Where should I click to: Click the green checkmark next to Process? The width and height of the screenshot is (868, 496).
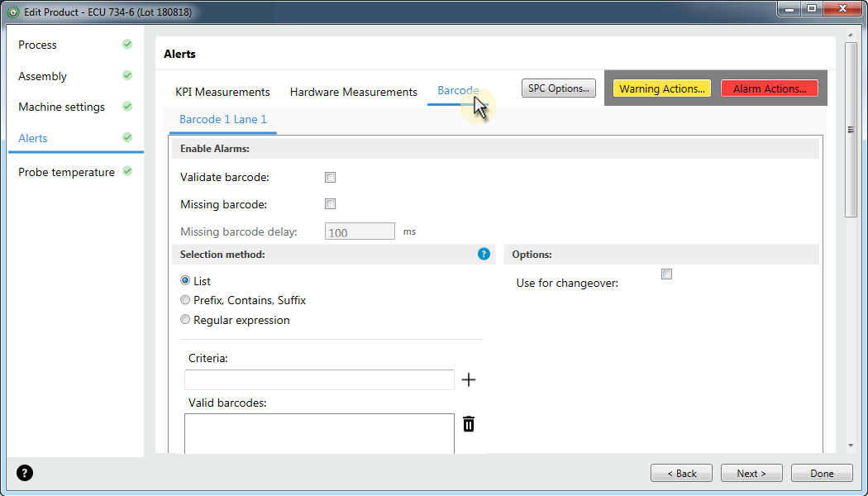click(x=127, y=45)
